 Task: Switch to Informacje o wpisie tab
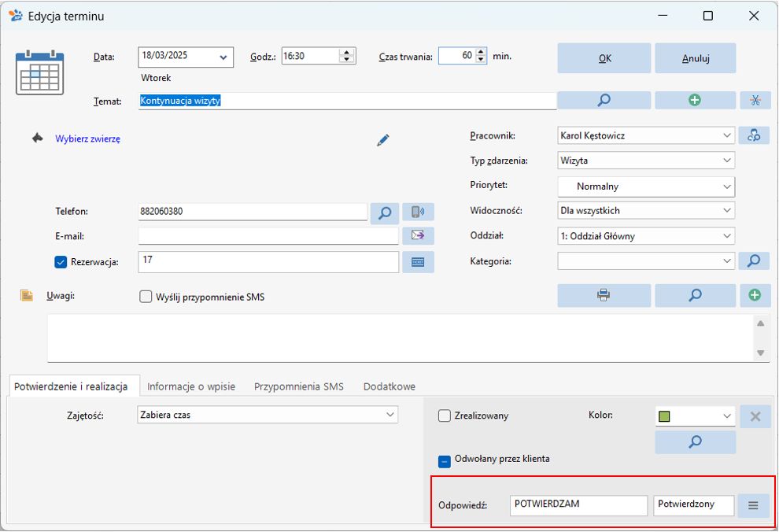[x=191, y=386]
